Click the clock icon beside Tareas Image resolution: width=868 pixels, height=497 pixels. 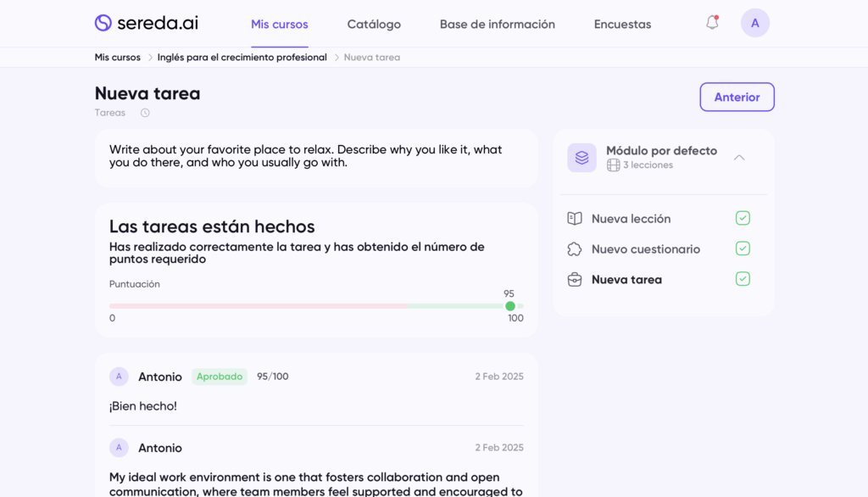(145, 113)
